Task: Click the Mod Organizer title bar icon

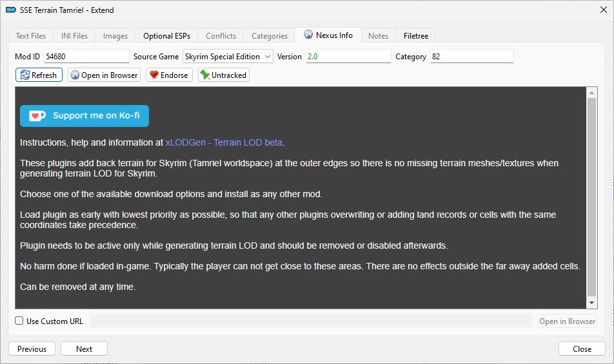Action: pyautogui.click(x=11, y=10)
